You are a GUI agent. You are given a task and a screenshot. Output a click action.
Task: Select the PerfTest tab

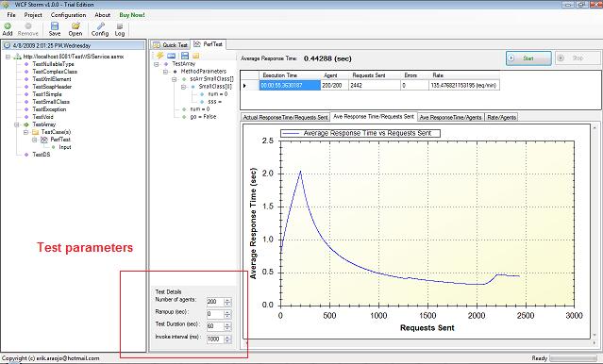(209, 44)
